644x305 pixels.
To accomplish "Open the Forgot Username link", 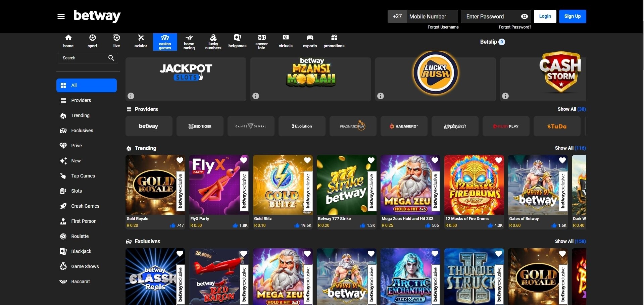I will click(443, 27).
